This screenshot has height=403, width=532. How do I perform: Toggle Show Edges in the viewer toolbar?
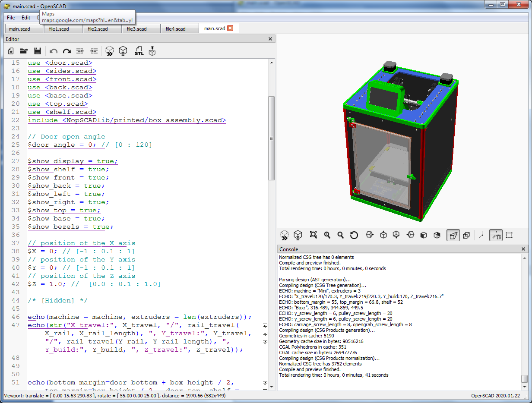click(x=509, y=235)
